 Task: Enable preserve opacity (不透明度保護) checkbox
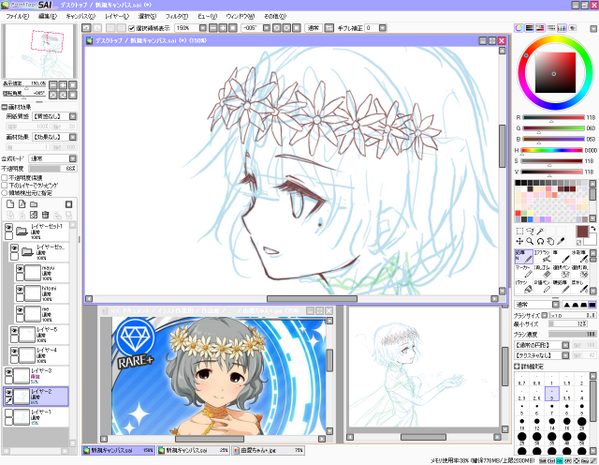[5, 178]
